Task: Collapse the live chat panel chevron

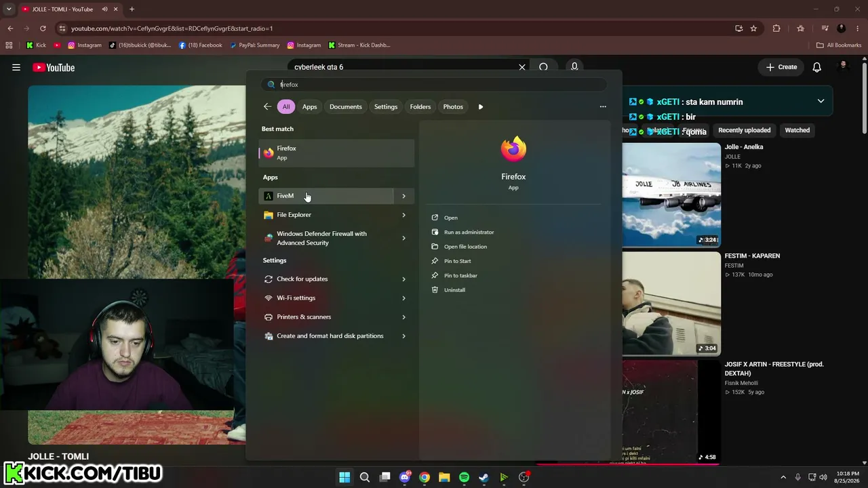Action: click(821, 102)
